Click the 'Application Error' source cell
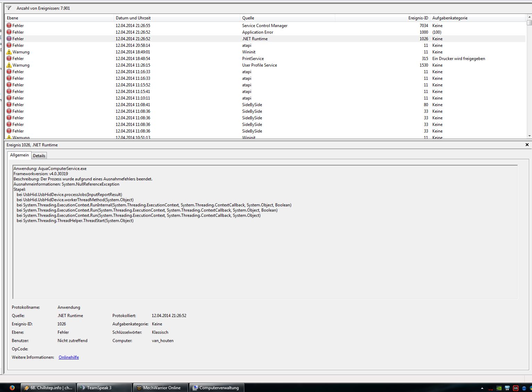This screenshot has height=392, width=532. 257,32
